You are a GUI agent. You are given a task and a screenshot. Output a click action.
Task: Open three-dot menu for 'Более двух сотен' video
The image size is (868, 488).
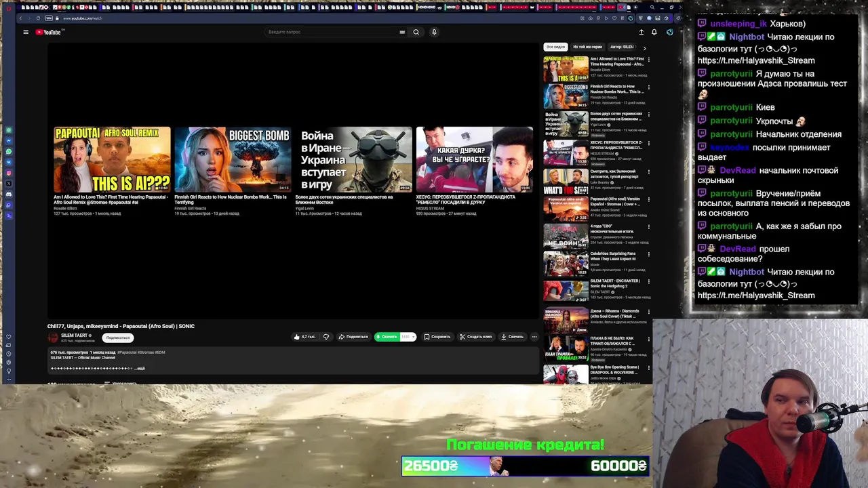coord(649,115)
